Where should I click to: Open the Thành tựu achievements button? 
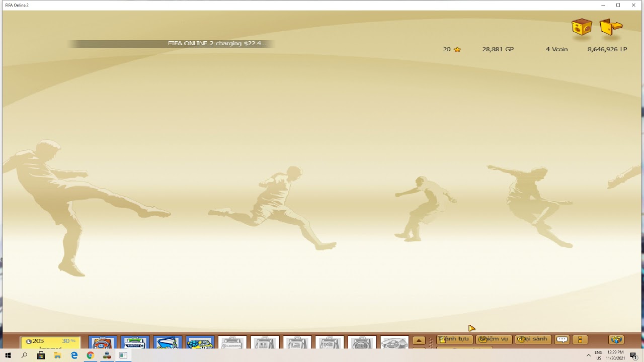[454, 339]
